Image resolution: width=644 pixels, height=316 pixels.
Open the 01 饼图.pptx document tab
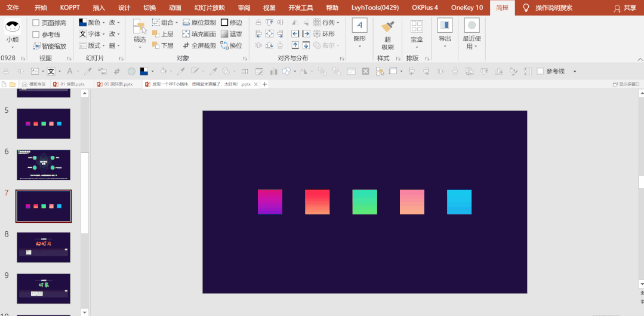coord(69,84)
